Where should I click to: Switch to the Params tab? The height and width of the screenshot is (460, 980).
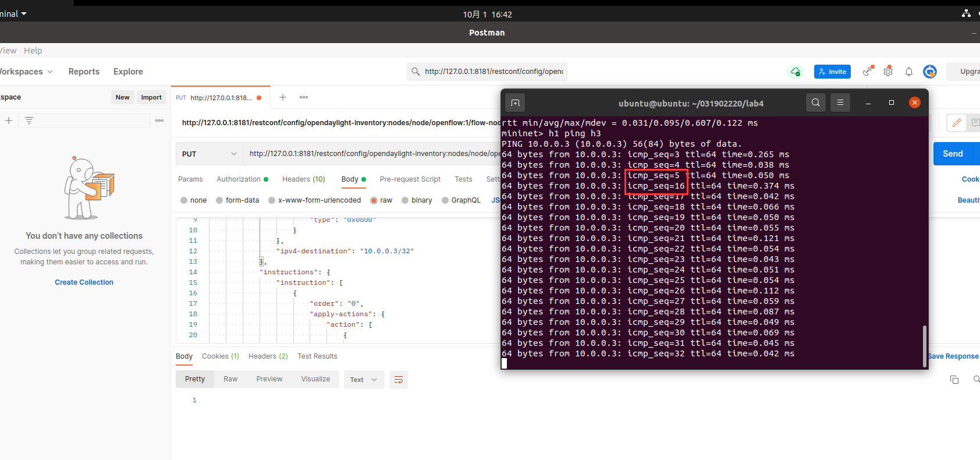190,179
